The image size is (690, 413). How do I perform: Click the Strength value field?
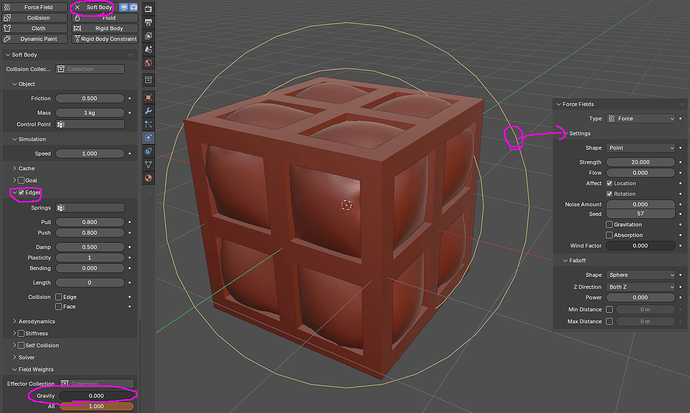(641, 162)
